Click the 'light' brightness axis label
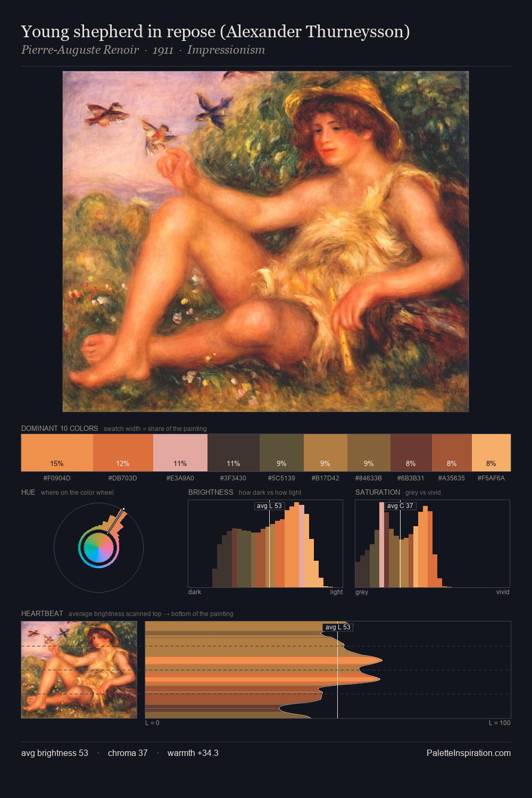The width and height of the screenshot is (532, 798). (x=336, y=592)
